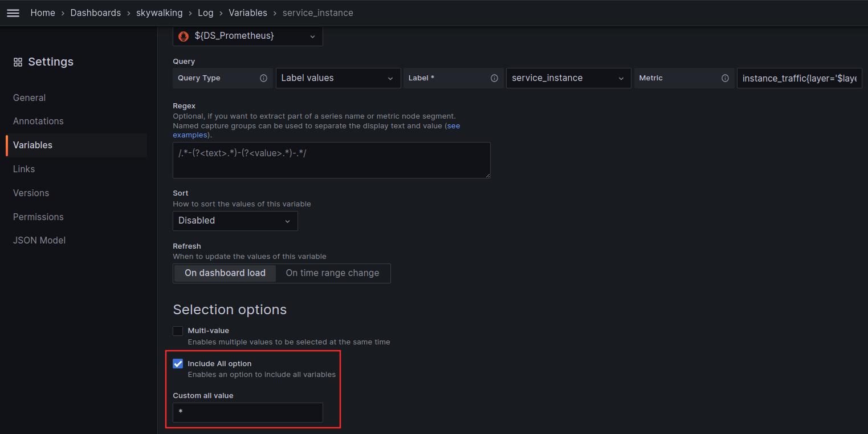Image resolution: width=868 pixels, height=434 pixels.
Task: Select On time range change refresh option
Action: click(x=332, y=273)
